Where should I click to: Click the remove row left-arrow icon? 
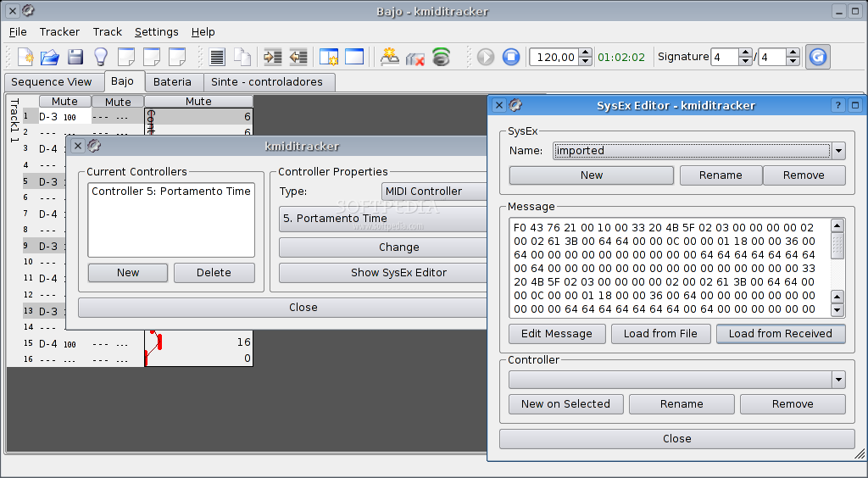[x=298, y=57]
